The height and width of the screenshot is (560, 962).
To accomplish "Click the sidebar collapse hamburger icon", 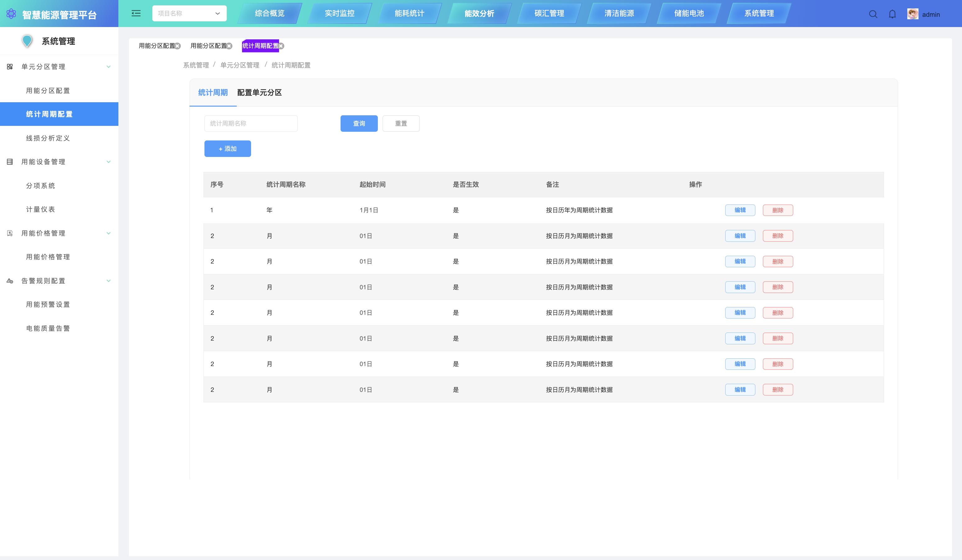I will [x=136, y=13].
